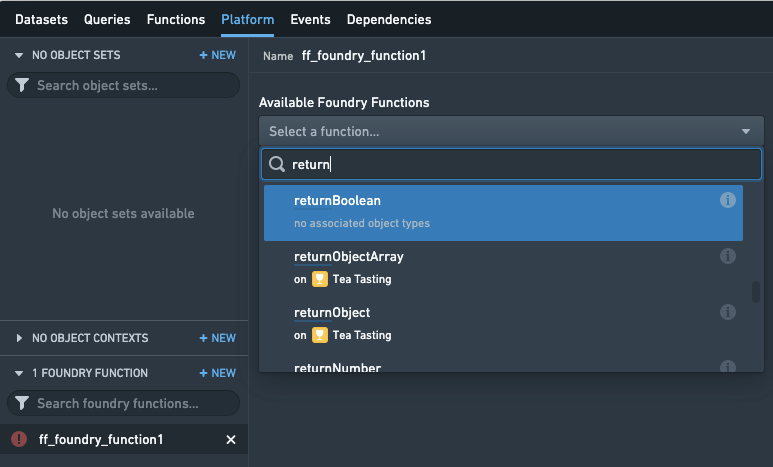This screenshot has height=467, width=773.
Task: Click 'Tea Tasting' label under returnObjectArray
Action: pos(362,279)
